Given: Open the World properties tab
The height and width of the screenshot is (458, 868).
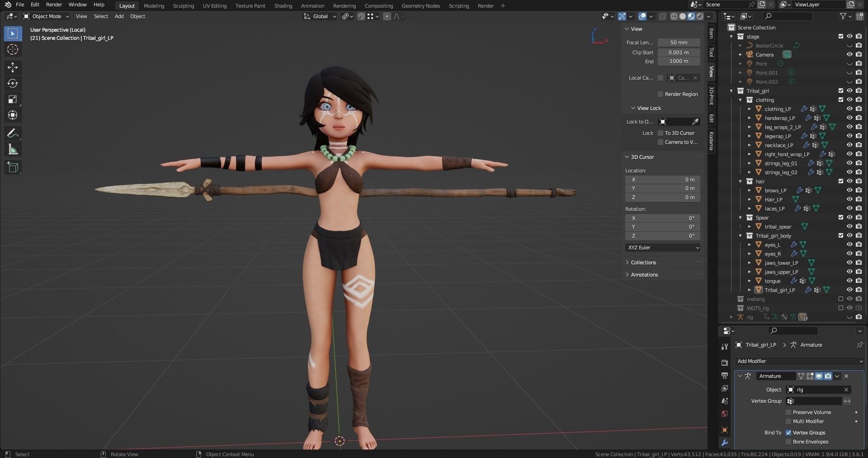Looking at the screenshot, I should pos(725,414).
